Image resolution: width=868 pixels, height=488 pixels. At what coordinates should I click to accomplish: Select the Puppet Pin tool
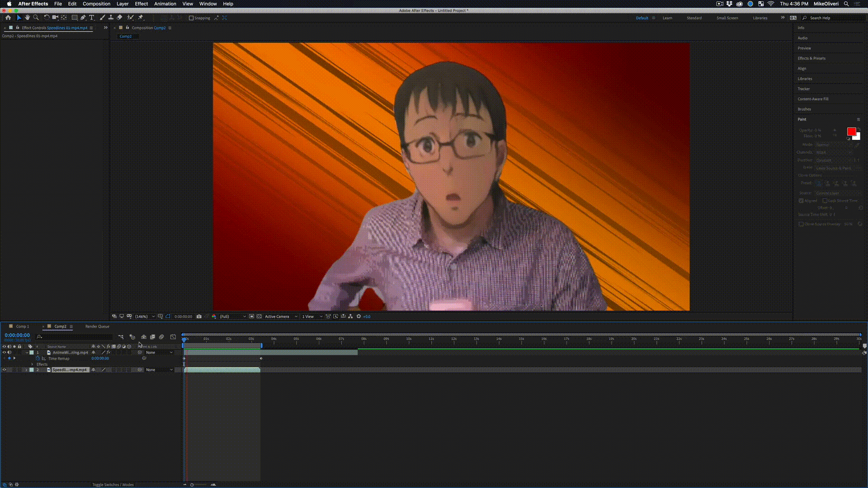click(x=141, y=18)
